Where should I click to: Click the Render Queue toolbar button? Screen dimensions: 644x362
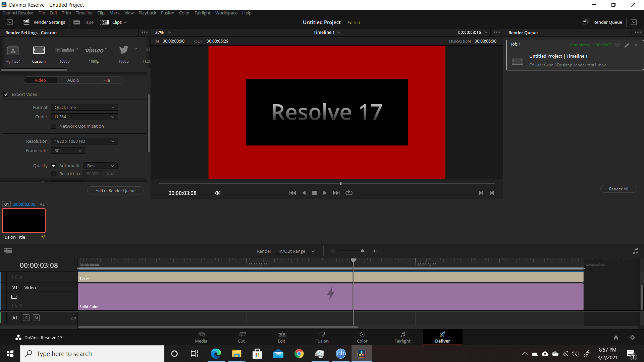(603, 22)
